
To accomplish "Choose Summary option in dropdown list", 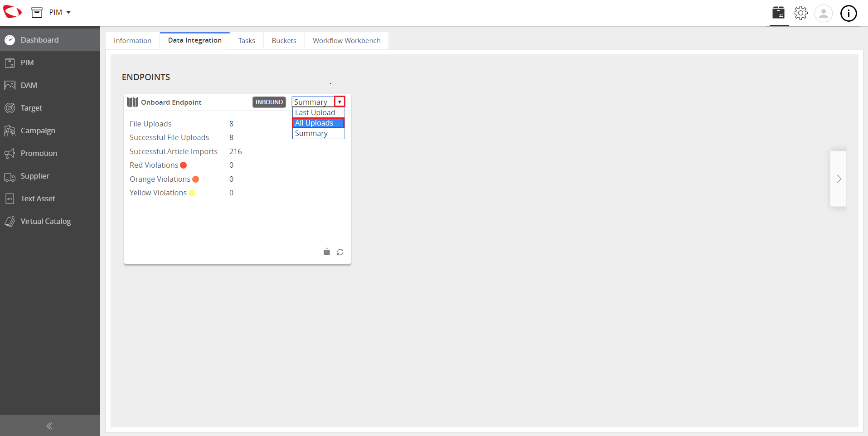I will pos(318,133).
